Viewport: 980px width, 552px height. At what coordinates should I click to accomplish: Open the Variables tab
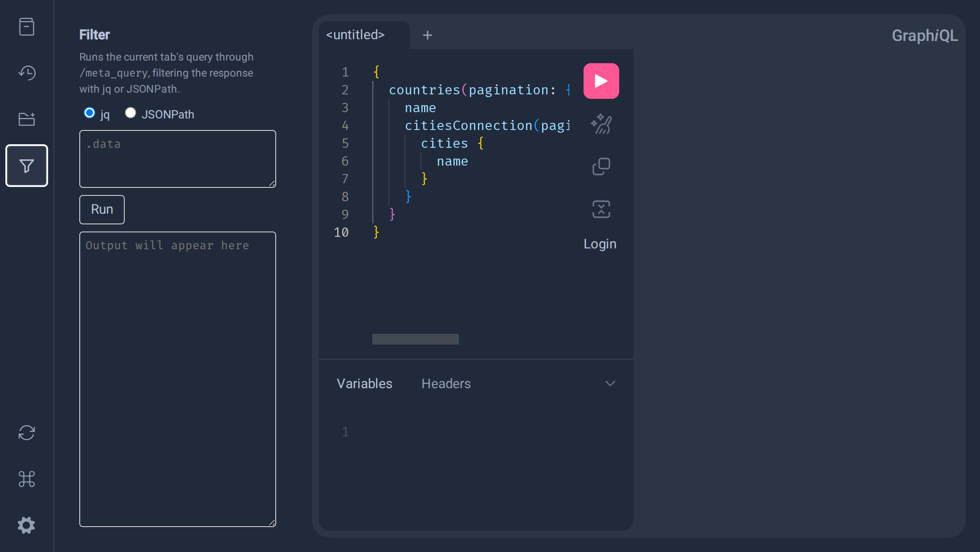pos(364,384)
